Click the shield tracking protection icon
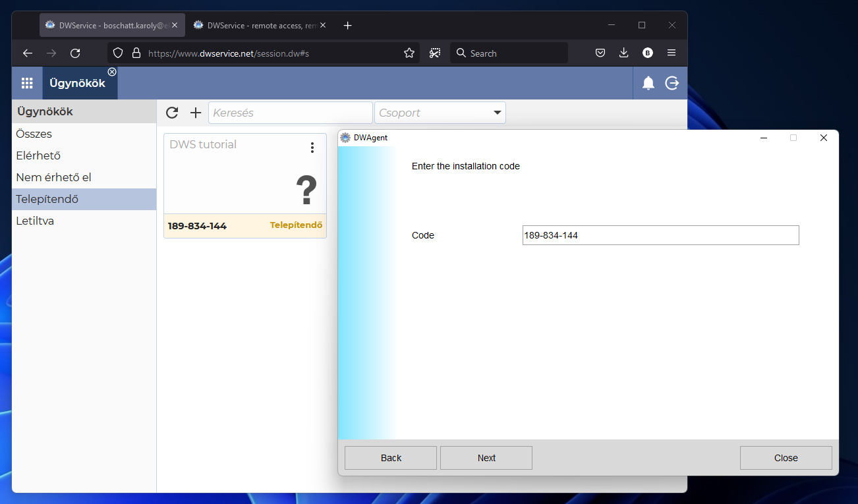Viewport: 858px width, 504px height. pos(118,53)
